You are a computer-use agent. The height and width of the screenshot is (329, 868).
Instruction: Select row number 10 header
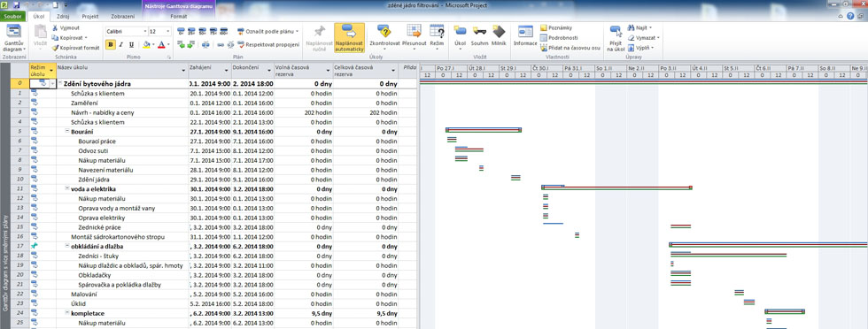coord(19,180)
